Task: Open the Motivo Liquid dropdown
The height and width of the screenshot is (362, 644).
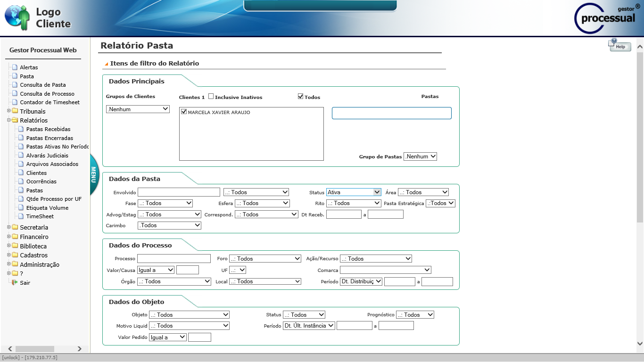Action: tap(189, 326)
